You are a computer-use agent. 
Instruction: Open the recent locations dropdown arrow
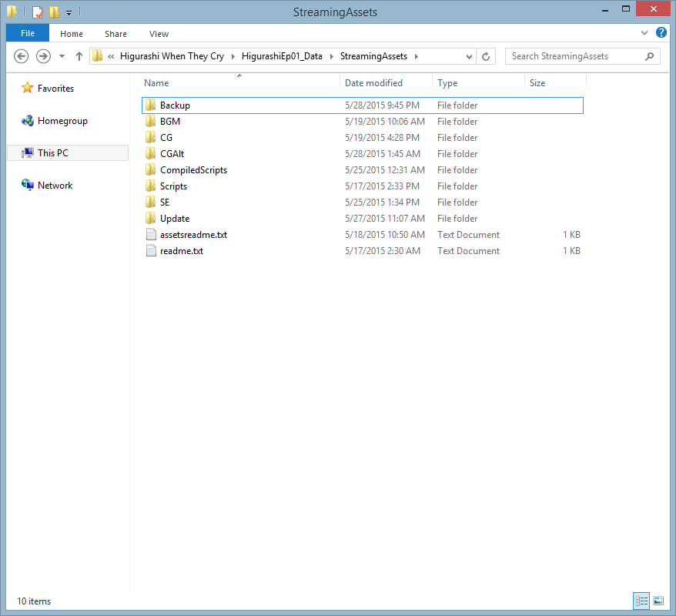[62, 56]
